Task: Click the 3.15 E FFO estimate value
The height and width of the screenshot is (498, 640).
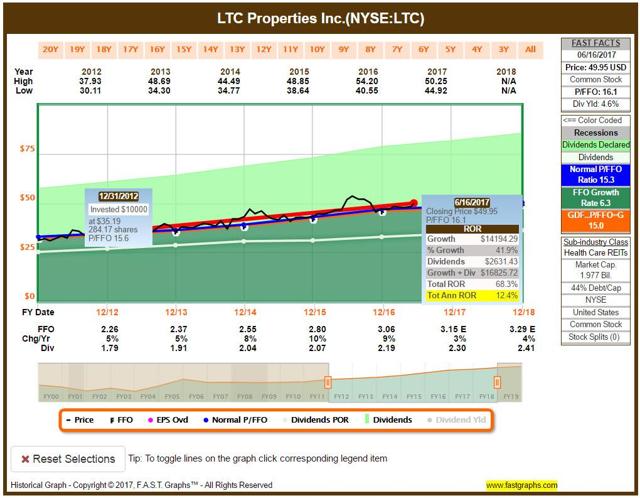Action: pyautogui.click(x=453, y=329)
